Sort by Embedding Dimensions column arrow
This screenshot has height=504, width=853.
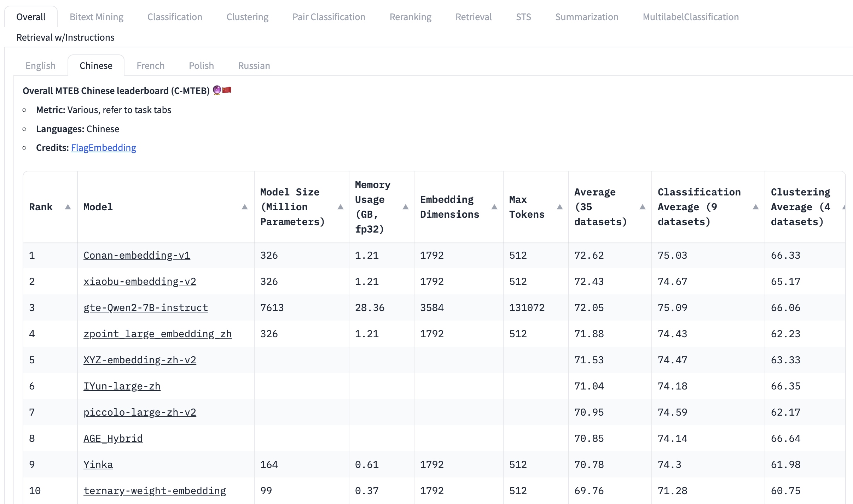click(x=494, y=207)
